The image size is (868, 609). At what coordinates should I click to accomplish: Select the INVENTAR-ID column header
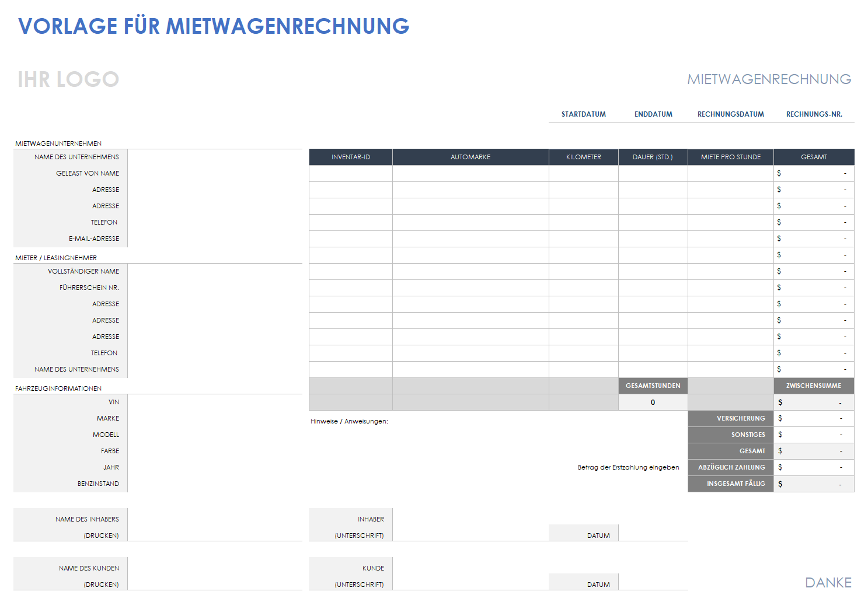click(351, 157)
